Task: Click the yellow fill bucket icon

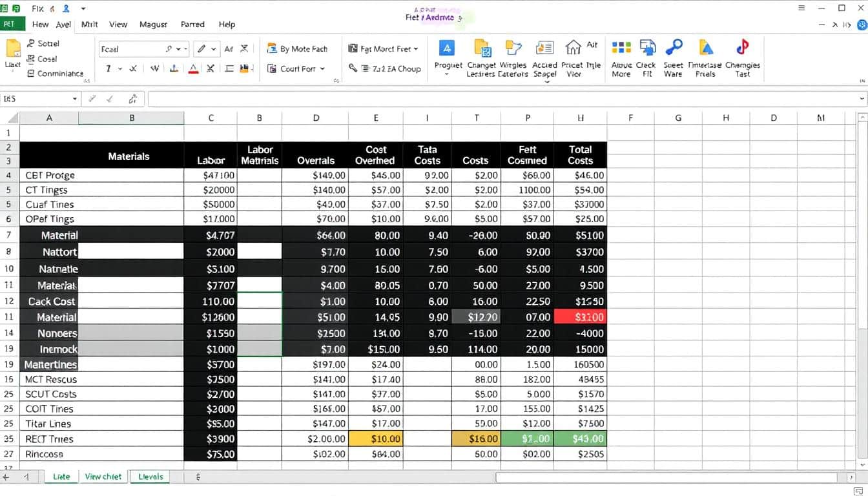Action: [x=244, y=68]
